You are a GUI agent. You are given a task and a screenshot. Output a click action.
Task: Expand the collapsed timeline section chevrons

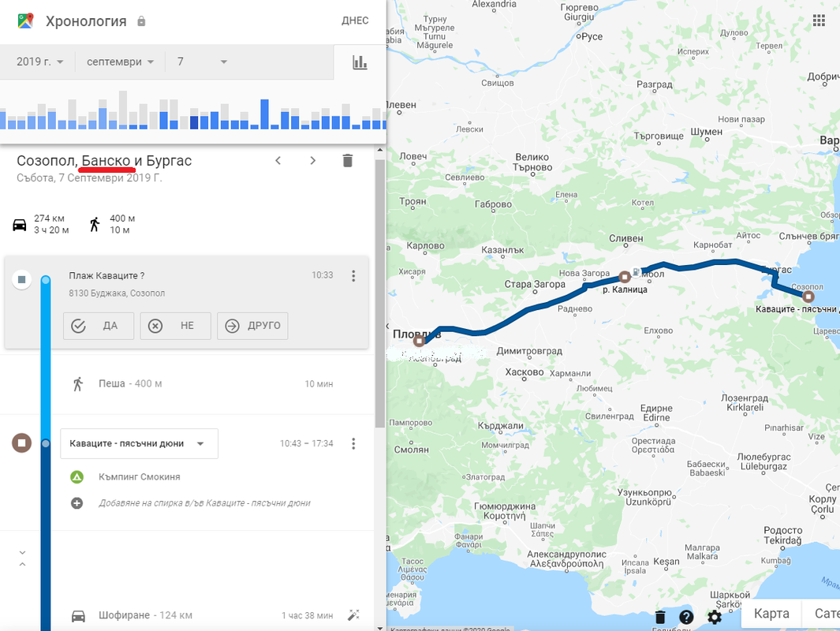pyautogui.click(x=23, y=558)
